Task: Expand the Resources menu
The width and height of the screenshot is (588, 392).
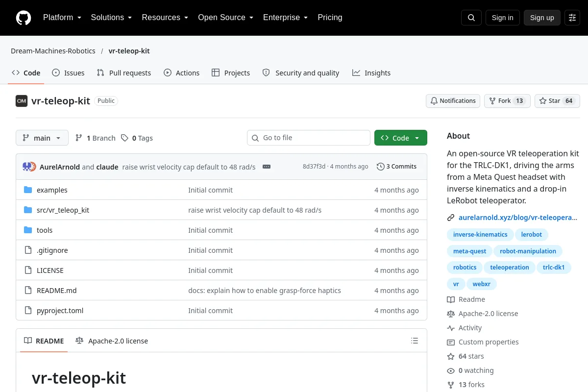Action: click(x=165, y=18)
